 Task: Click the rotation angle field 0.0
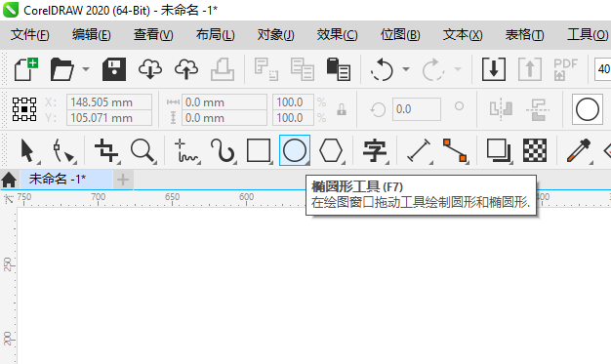tap(417, 109)
